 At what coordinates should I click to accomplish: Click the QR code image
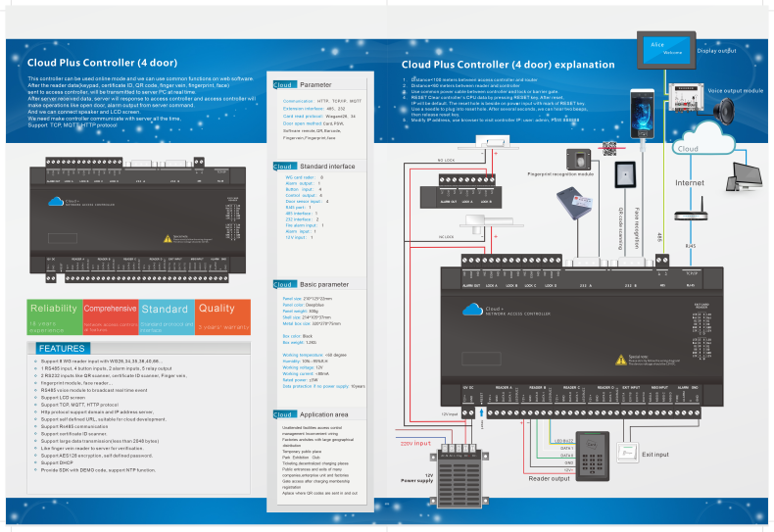tap(607, 149)
